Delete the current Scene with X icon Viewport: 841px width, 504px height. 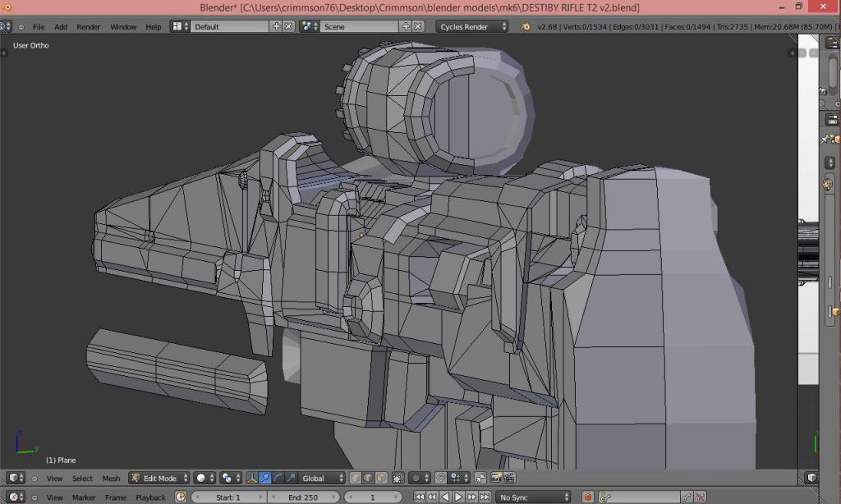coord(418,26)
